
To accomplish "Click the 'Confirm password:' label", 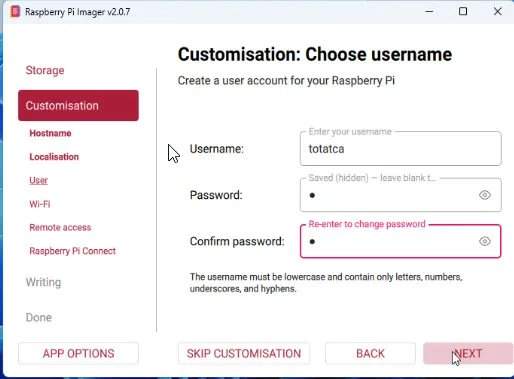I will coord(237,241).
